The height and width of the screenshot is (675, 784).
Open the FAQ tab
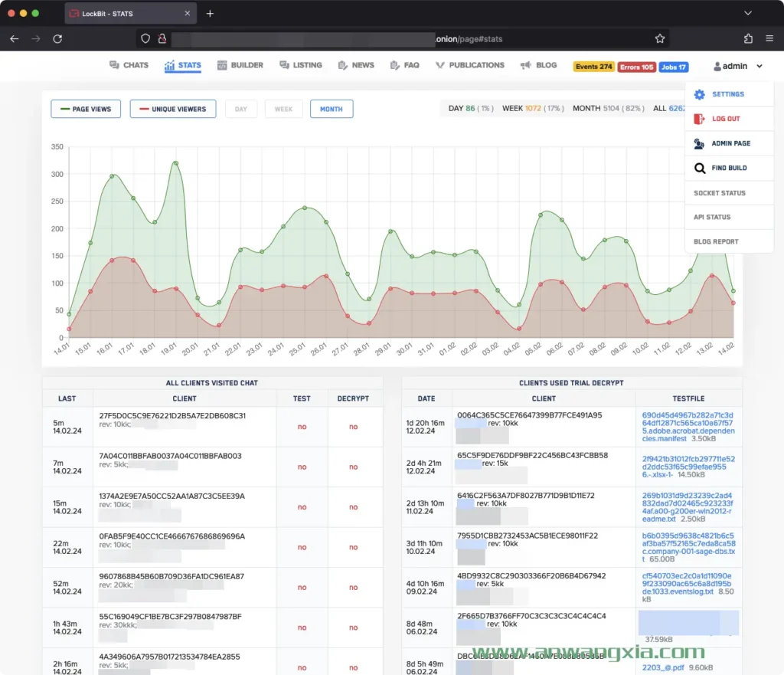[404, 65]
